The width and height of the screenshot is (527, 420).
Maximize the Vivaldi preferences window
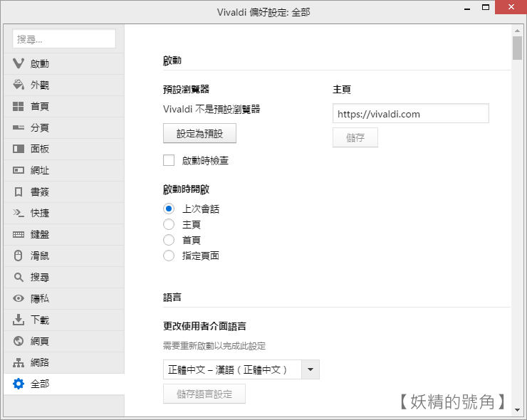(x=485, y=7)
